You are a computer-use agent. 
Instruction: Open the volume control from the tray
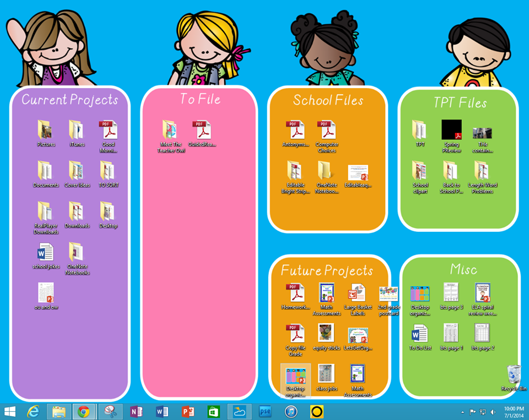click(493, 412)
